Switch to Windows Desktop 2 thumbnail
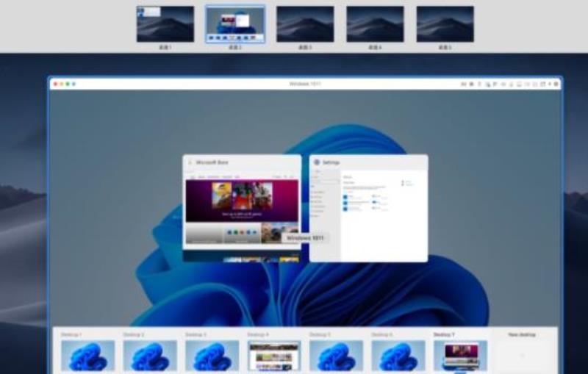 (150, 355)
